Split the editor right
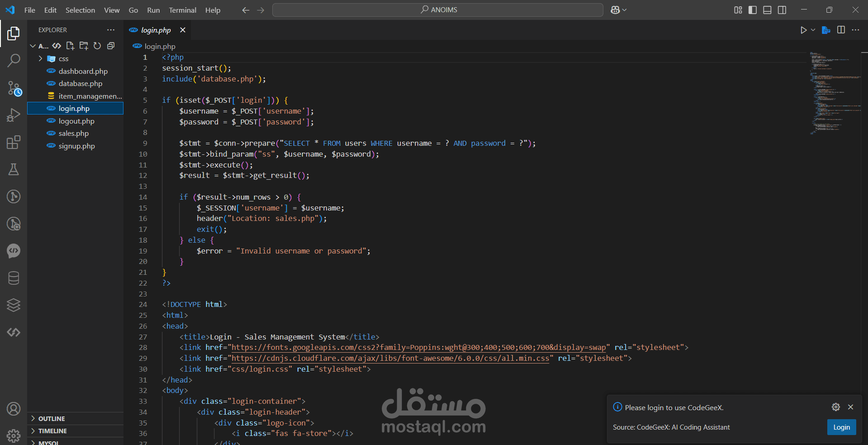Image resolution: width=868 pixels, height=445 pixels. point(841,30)
